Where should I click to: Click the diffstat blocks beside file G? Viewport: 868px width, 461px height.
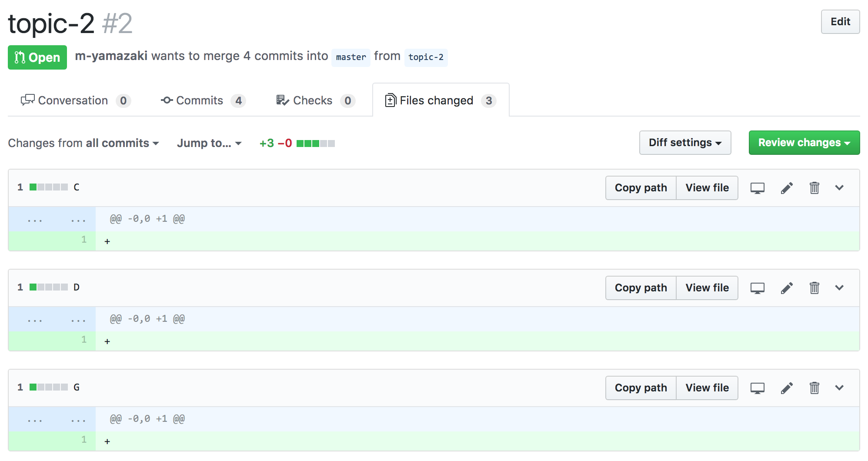[x=49, y=388]
